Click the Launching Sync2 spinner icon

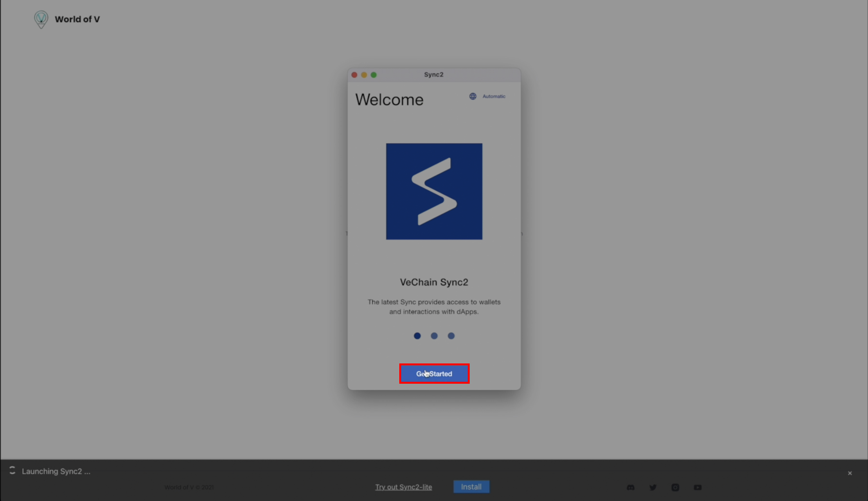click(12, 471)
